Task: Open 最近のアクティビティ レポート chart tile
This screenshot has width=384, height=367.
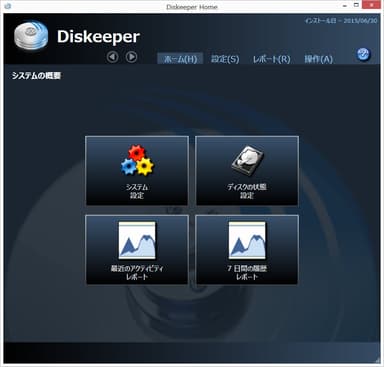Action: [x=137, y=250]
